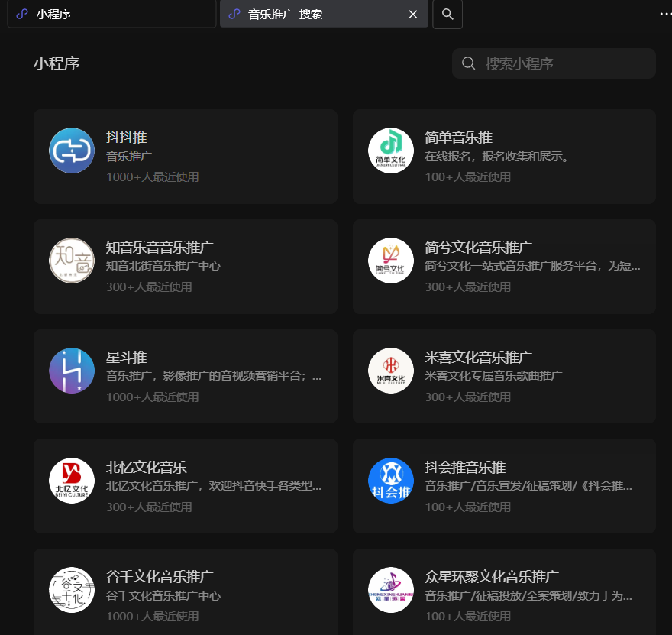Screen dimensions: 672x635
Task: Open the 北忆文化音乐 red logo
Action: click(72, 481)
